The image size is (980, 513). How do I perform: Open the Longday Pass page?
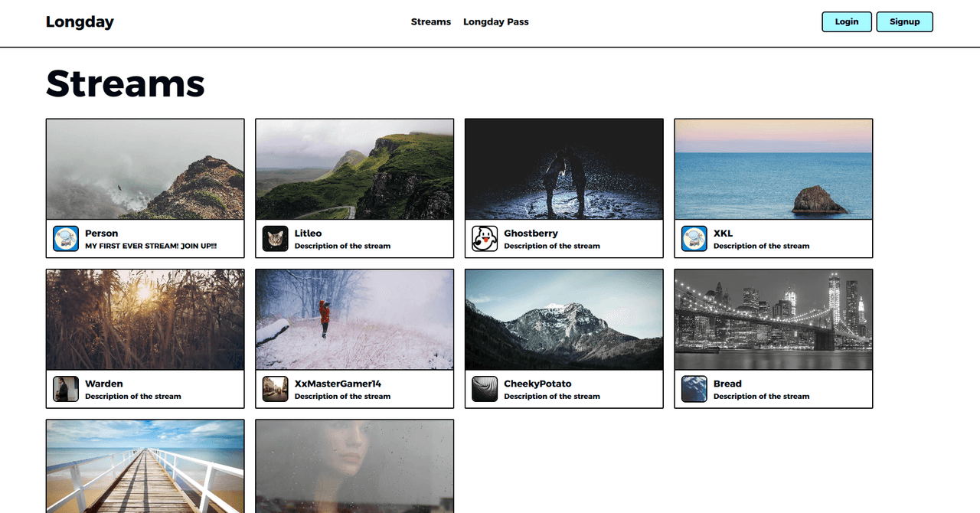click(x=495, y=21)
